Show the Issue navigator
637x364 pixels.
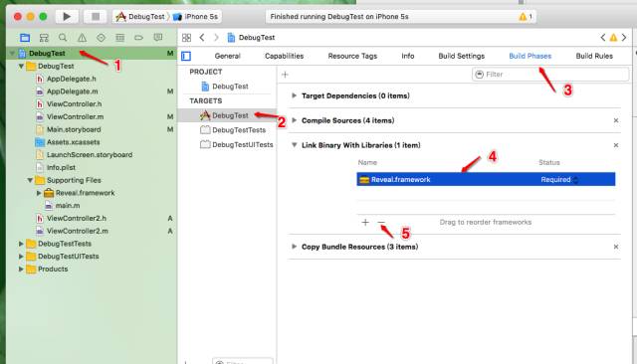coord(82,38)
